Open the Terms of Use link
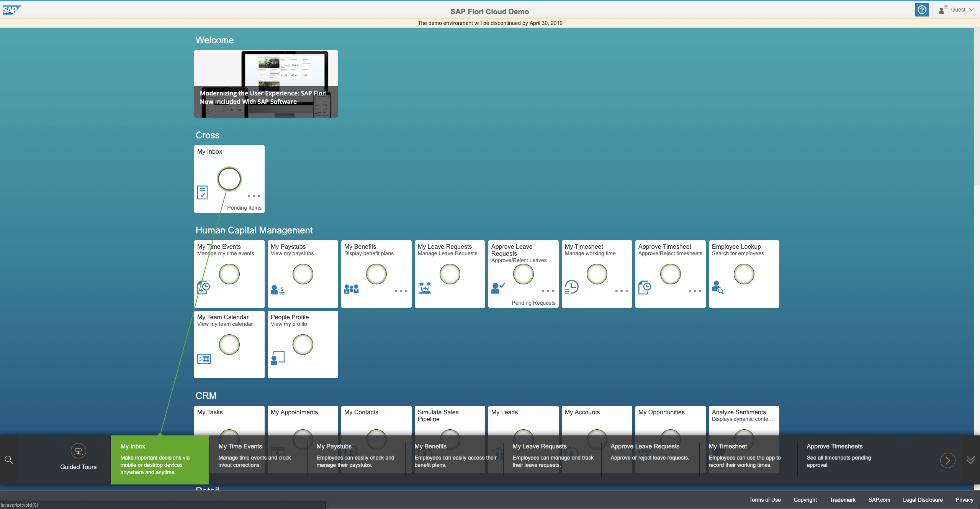 click(x=765, y=500)
